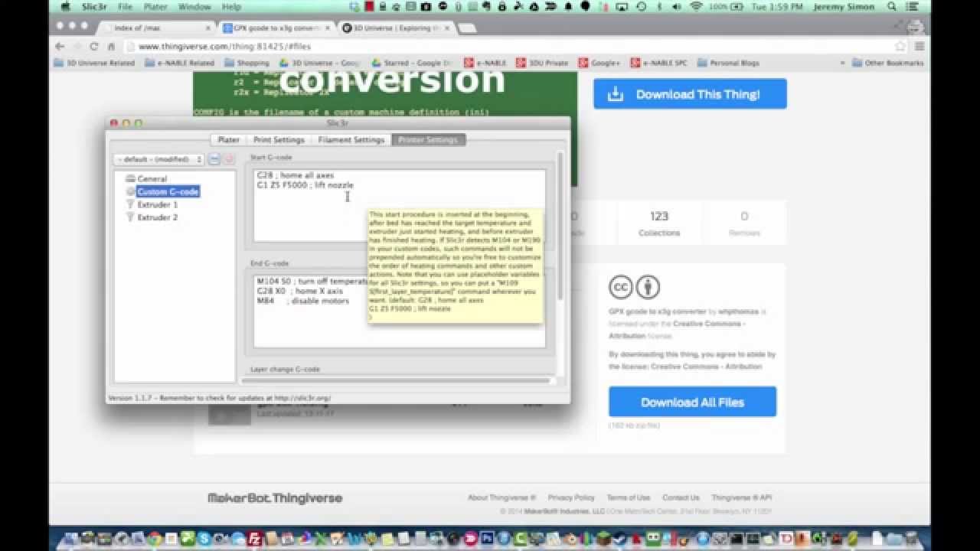980x551 pixels.
Task: Launch Google Chrome from the dock
Action: 155,540
